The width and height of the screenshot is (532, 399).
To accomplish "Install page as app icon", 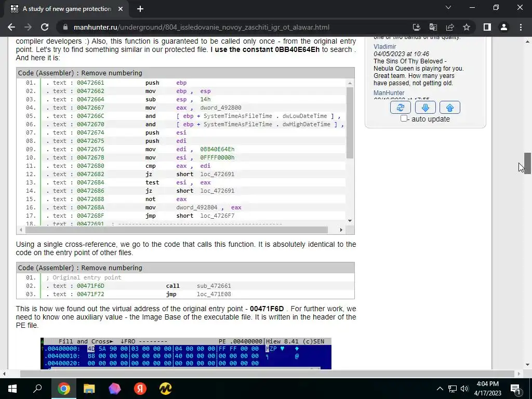I will [416, 27].
